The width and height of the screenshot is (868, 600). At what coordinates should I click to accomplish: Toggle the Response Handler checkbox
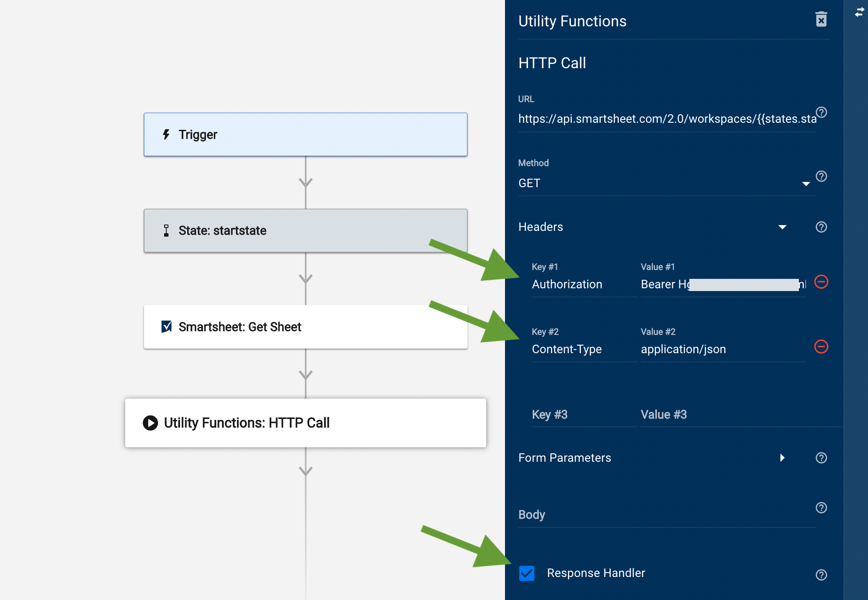point(527,573)
